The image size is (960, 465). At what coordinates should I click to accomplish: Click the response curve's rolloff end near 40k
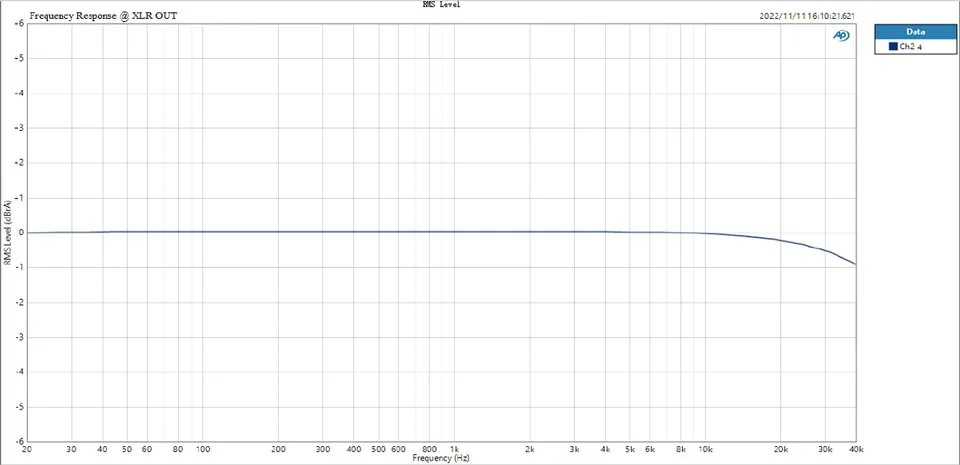(x=855, y=264)
